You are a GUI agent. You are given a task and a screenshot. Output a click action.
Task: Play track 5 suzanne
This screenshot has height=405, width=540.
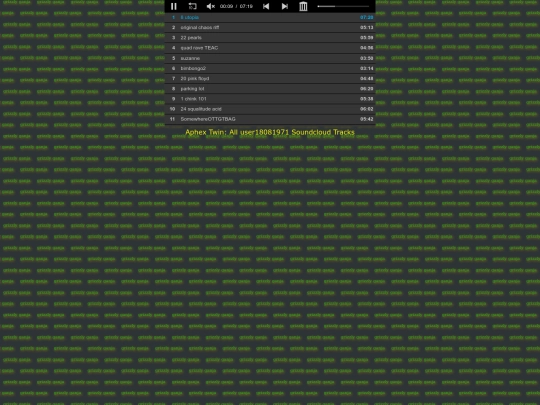(x=270, y=58)
